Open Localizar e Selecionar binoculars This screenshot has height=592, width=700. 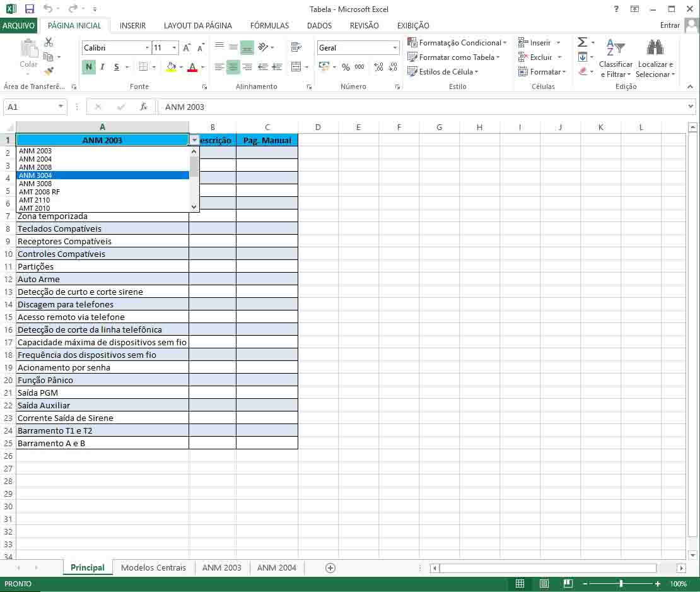click(x=655, y=59)
